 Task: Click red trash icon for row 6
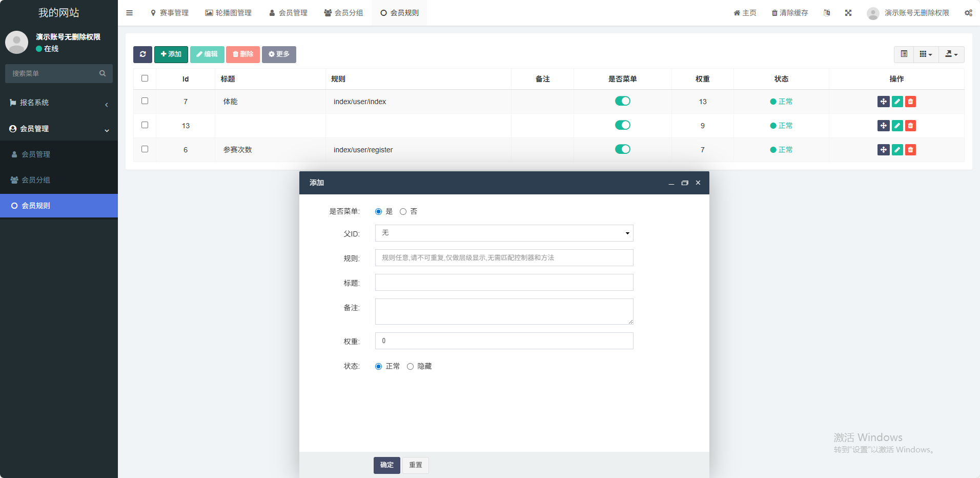click(910, 150)
